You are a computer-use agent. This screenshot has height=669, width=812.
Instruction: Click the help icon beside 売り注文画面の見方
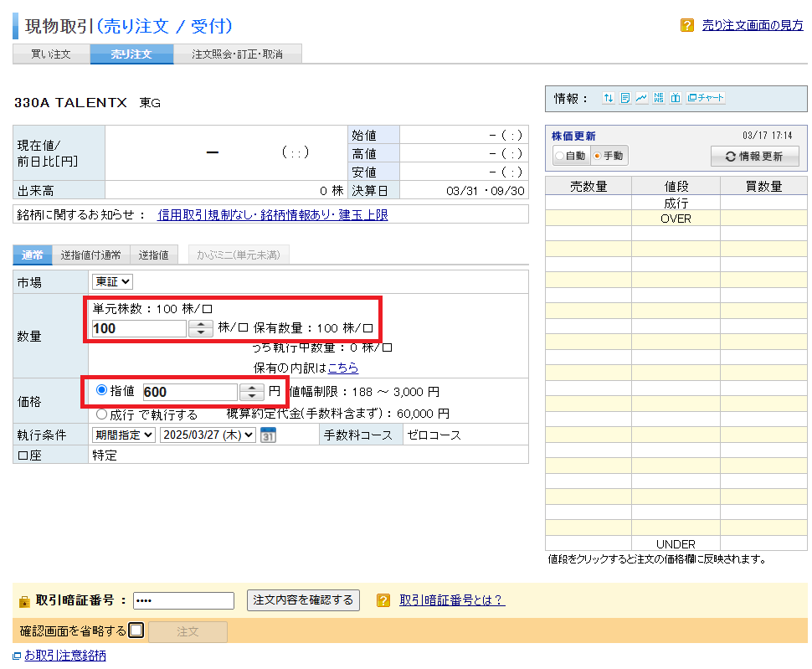pyautogui.click(x=687, y=25)
